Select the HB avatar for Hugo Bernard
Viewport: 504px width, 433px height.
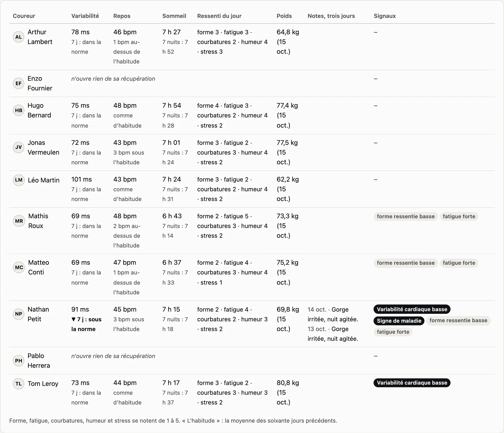pos(19,110)
